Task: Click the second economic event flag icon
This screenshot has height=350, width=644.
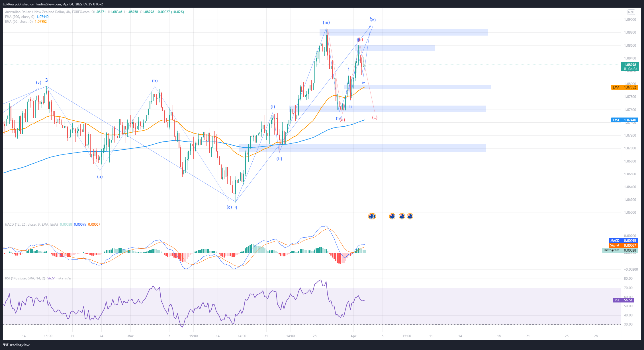Action: tap(392, 216)
